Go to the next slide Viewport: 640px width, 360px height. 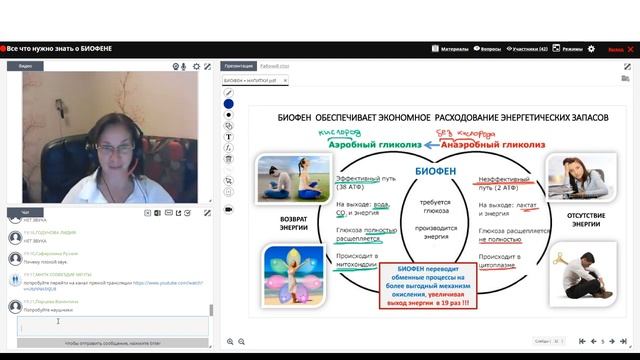(x=612, y=341)
